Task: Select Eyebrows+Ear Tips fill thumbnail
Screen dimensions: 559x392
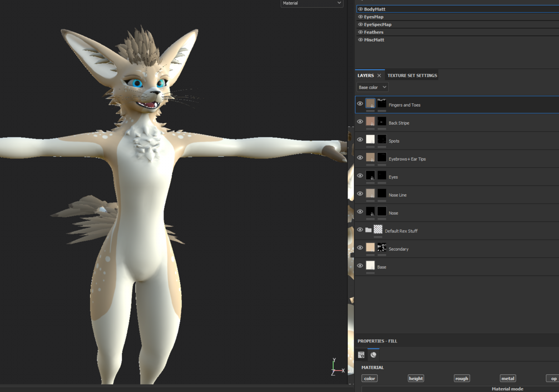Action: (x=370, y=157)
